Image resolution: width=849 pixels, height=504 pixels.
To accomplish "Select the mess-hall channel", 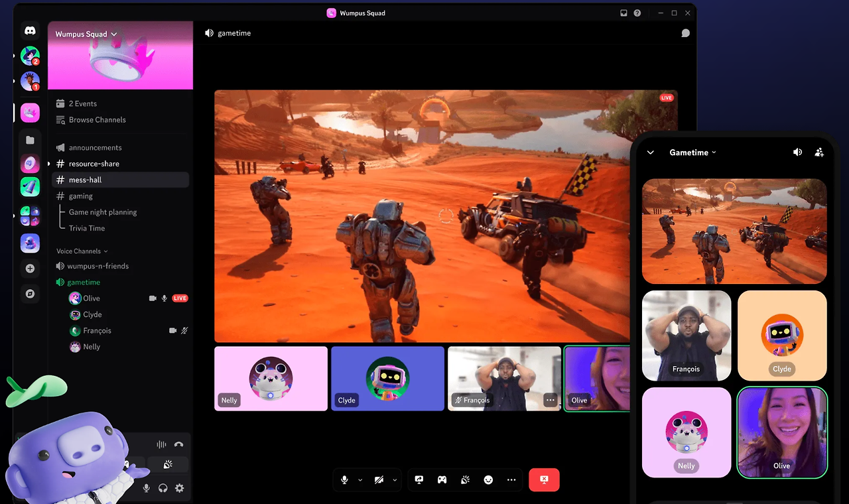I will click(x=120, y=180).
